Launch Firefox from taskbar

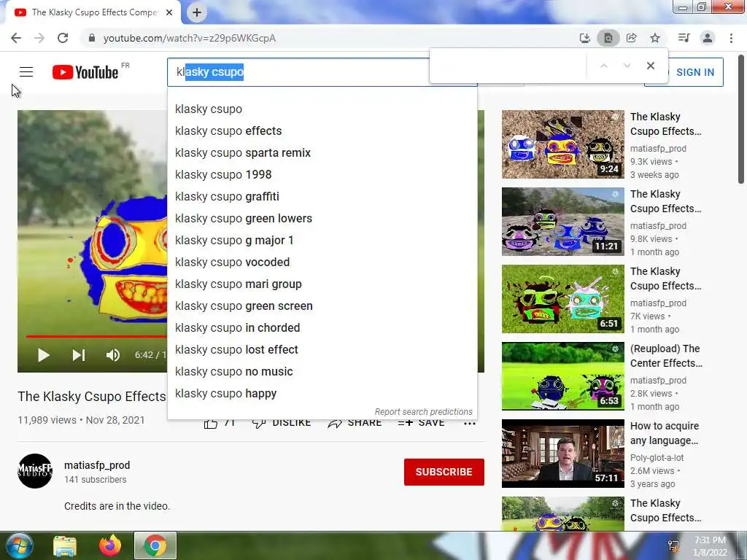(109, 545)
